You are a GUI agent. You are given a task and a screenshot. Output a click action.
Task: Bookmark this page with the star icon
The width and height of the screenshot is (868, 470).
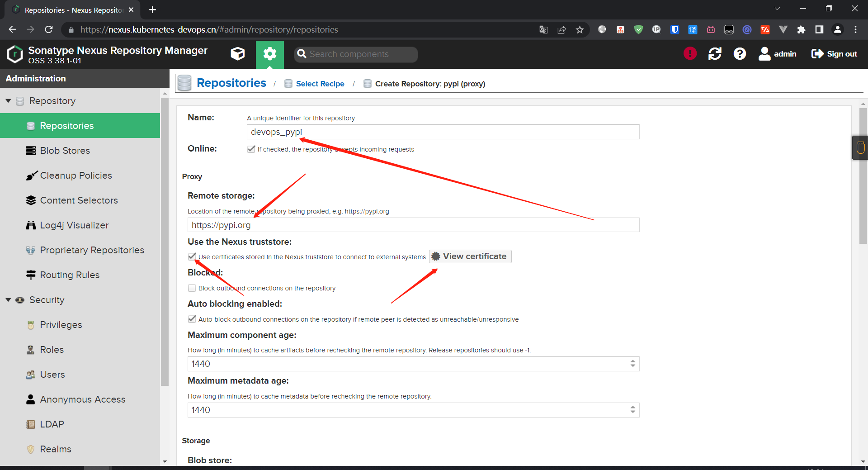pyautogui.click(x=580, y=30)
